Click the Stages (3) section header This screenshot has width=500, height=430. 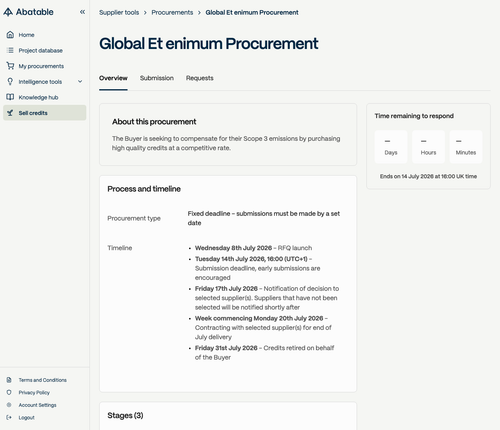tap(125, 415)
